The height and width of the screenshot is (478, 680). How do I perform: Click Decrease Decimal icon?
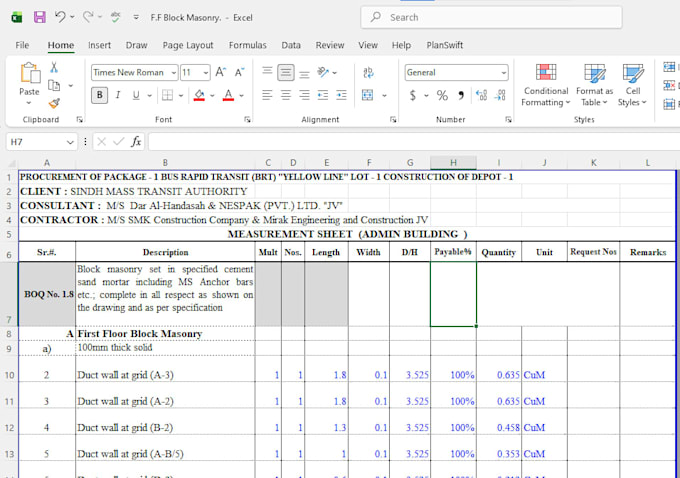500,95
